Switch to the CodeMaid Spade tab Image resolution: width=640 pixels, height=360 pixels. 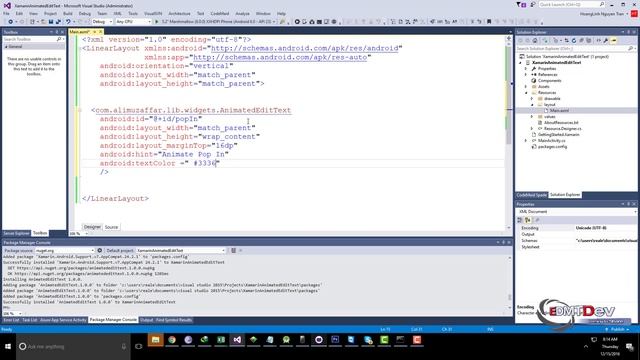pyautogui.click(x=531, y=195)
